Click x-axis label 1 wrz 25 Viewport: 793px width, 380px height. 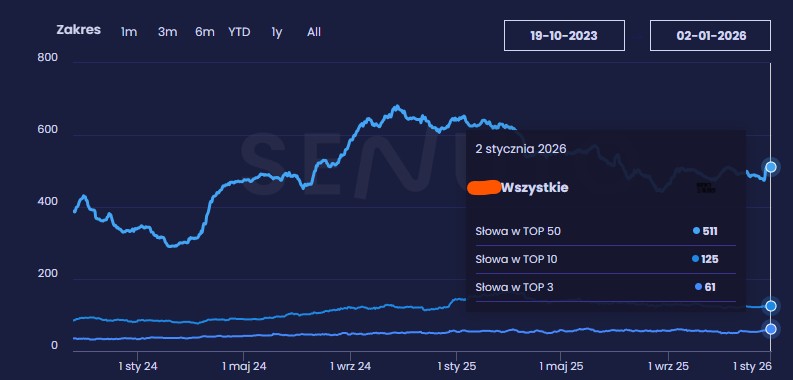click(x=669, y=366)
